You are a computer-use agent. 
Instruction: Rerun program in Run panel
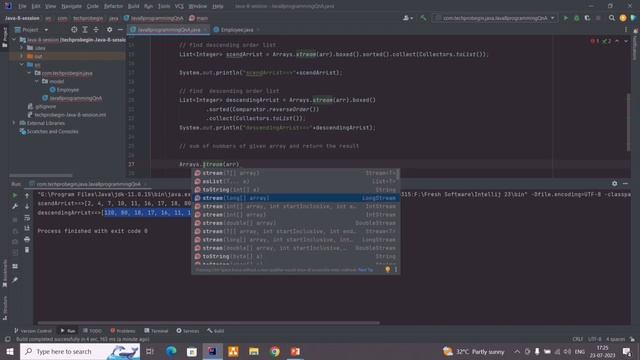coord(15,196)
